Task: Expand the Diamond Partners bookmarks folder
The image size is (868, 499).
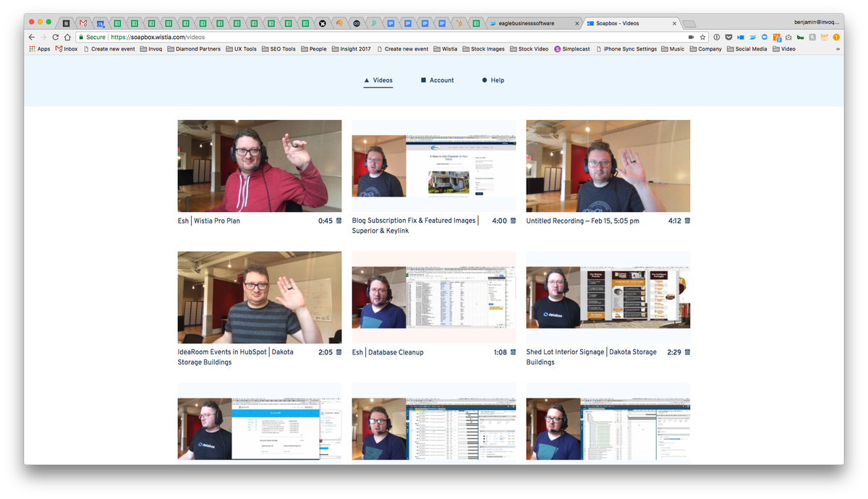Action: [x=194, y=49]
